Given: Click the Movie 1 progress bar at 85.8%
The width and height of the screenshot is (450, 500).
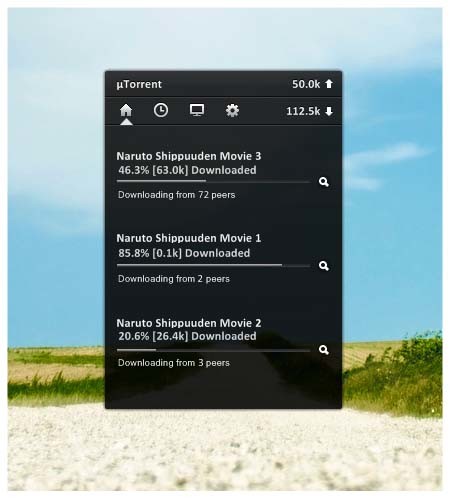Looking at the screenshot, I should tap(213, 265).
